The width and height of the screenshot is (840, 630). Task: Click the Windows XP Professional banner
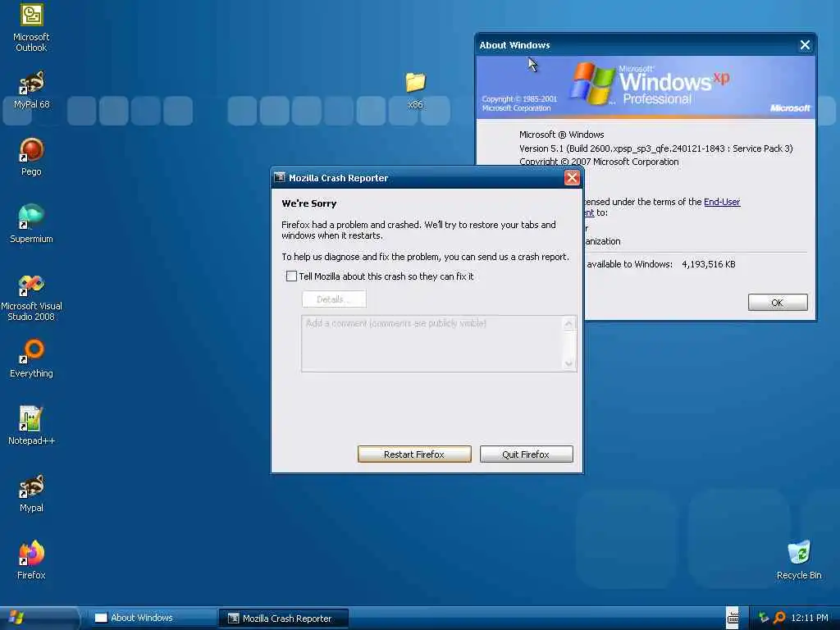(x=646, y=87)
